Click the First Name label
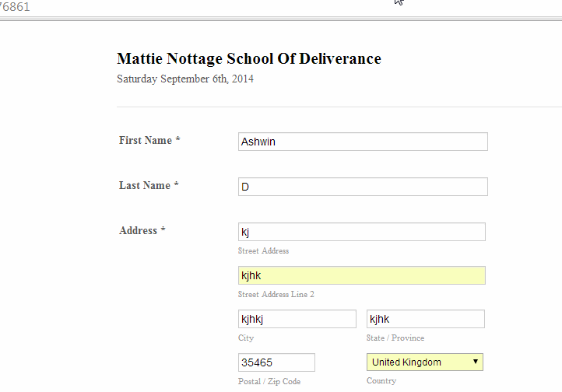The image size is (562, 392). (x=149, y=141)
